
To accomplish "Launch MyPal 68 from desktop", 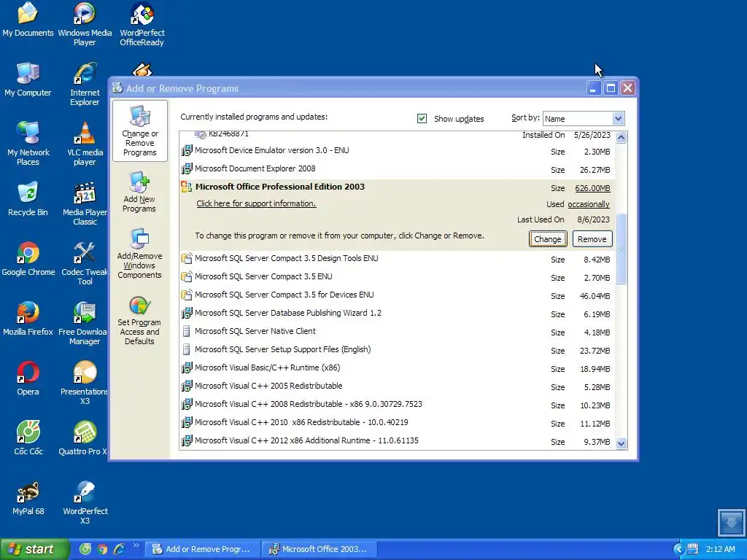I will click(28, 499).
